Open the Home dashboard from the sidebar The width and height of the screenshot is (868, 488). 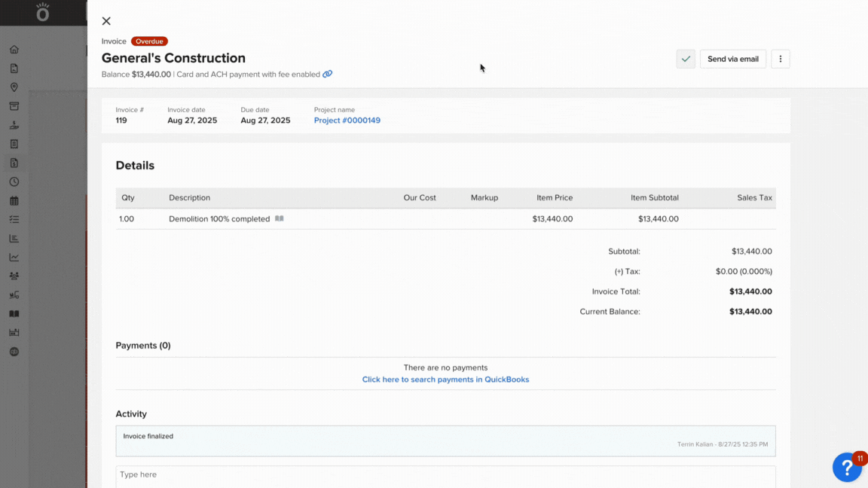(14, 49)
